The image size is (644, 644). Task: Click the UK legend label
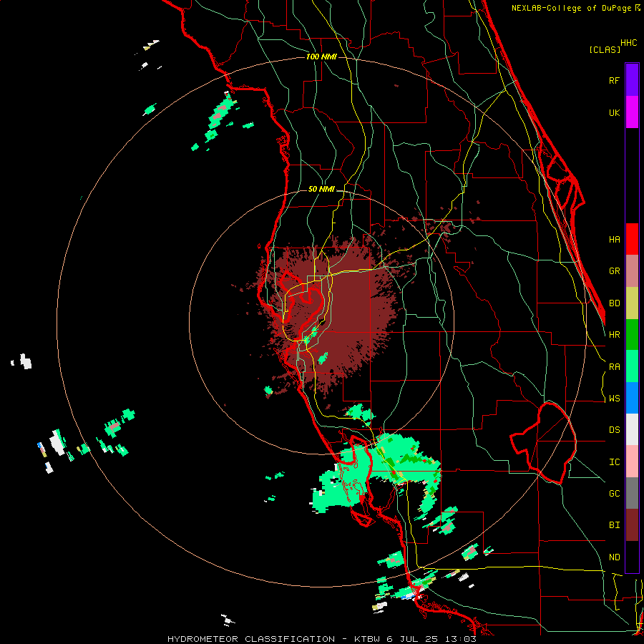tap(614, 112)
